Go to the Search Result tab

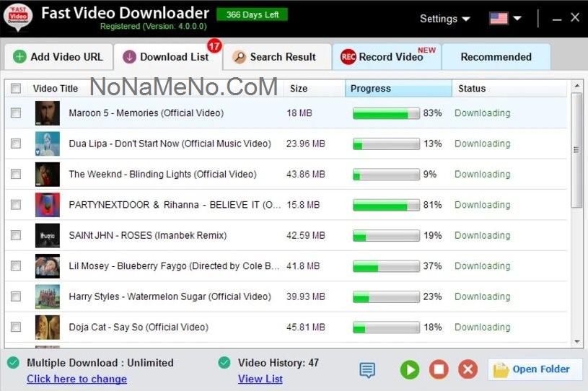[275, 57]
